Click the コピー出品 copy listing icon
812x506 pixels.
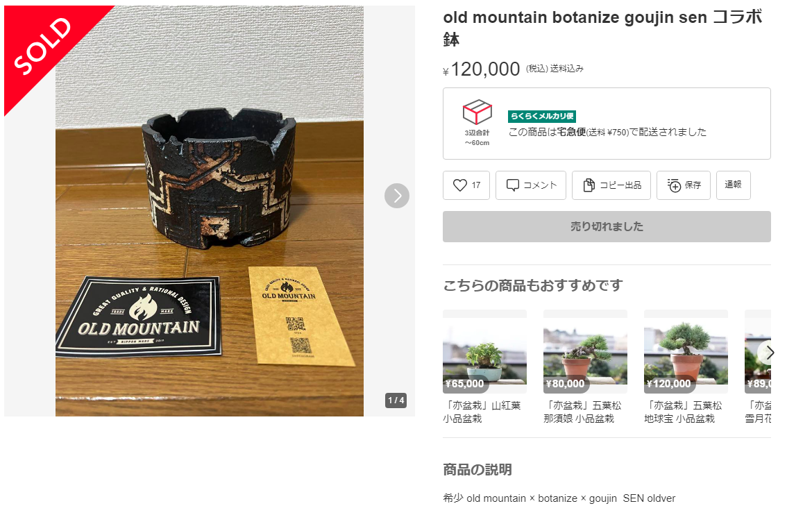coord(589,185)
